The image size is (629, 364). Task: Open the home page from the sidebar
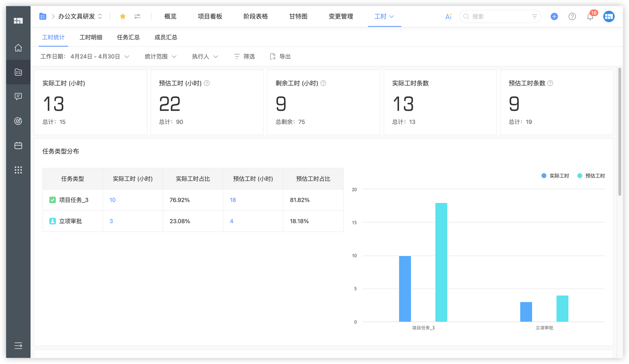click(x=18, y=48)
